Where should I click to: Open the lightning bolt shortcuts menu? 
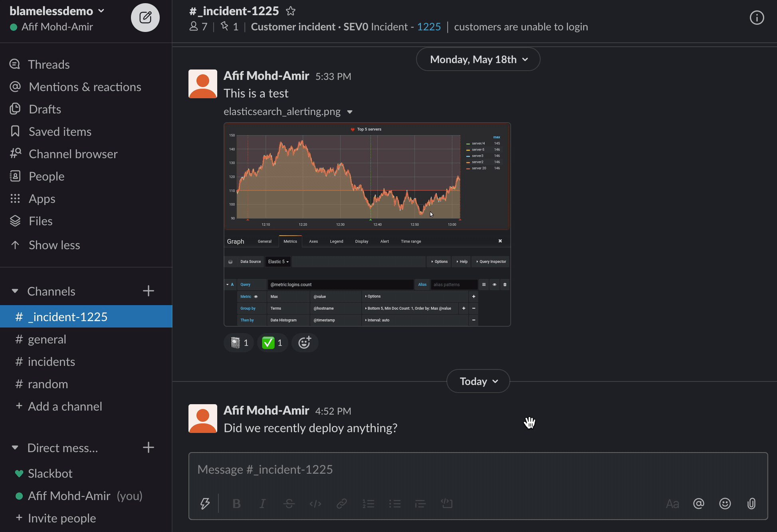pos(205,504)
